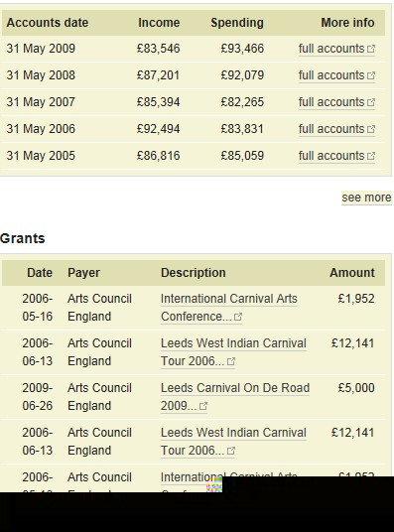Image resolution: width=394 pixels, height=532 pixels.
Task: Click external-link icon beside 2005 full accounts
Action: point(371,156)
